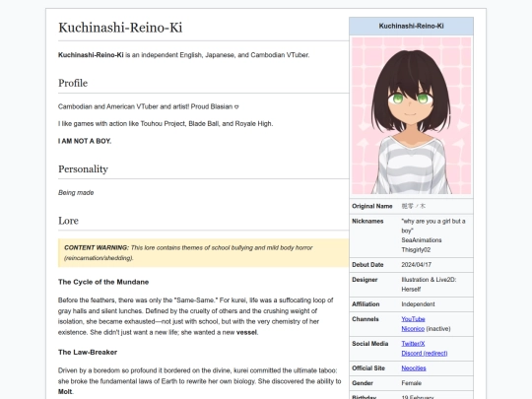Open the Niconico channel link
This screenshot has height=399, width=532.
[x=413, y=328]
